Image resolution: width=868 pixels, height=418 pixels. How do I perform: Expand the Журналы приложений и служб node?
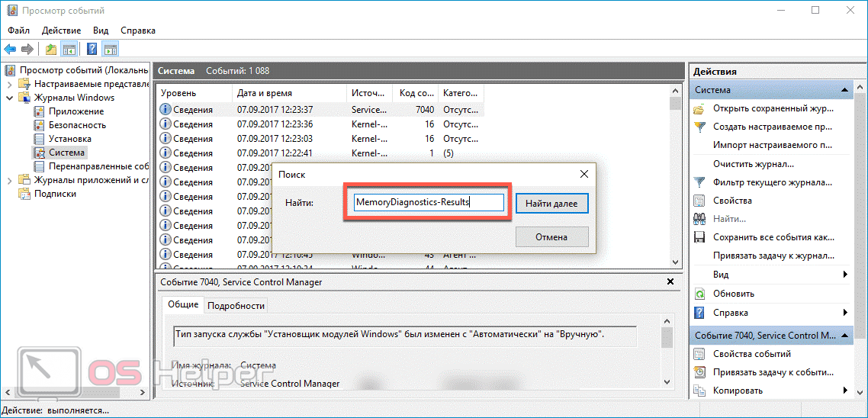tap(9, 180)
